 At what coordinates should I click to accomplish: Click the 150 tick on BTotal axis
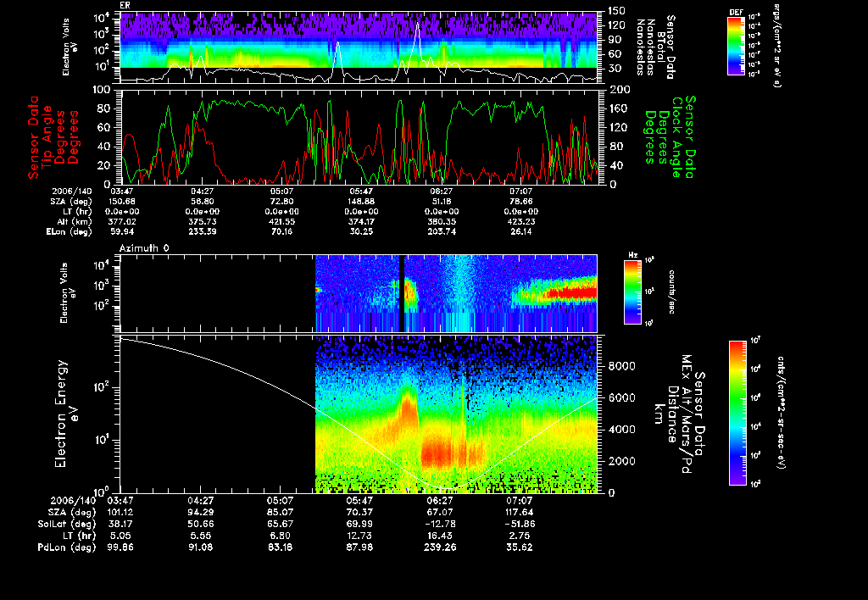point(616,10)
